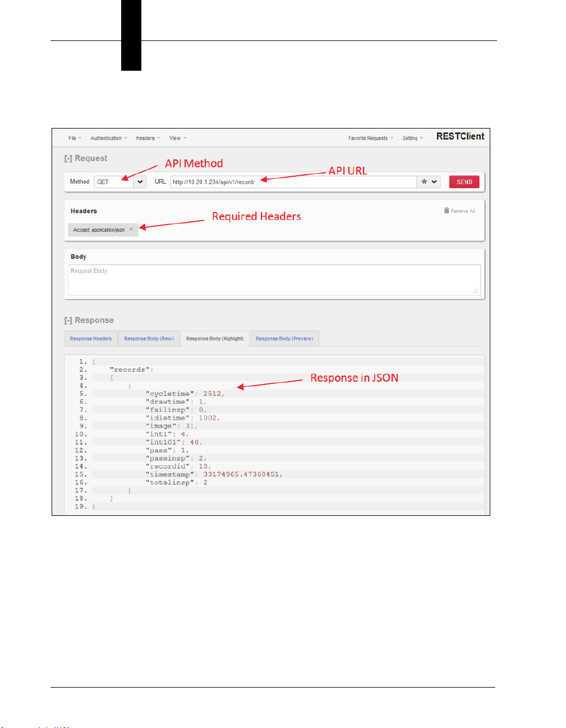Viewport: 566px width, 728px height.
Task: Open the Favorite Requests menu
Action: click(371, 138)
